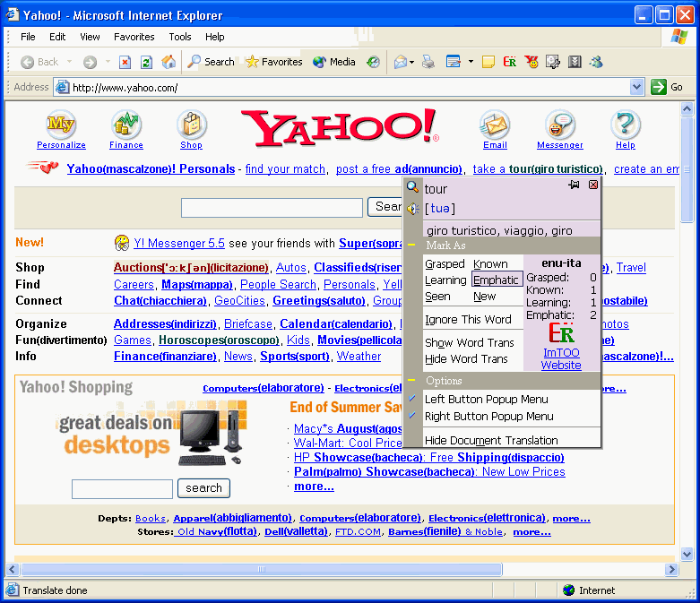
Task: Select Show Word Trans
Action: 469,343
